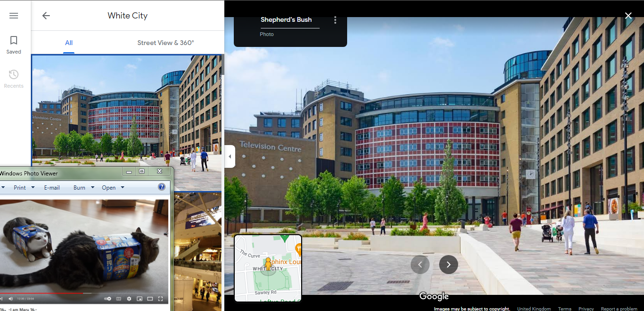The image size is (644, 311).
Task: Close the Windows Photo Viewer window
Action: pyautogui.click(x=160, y=171)
